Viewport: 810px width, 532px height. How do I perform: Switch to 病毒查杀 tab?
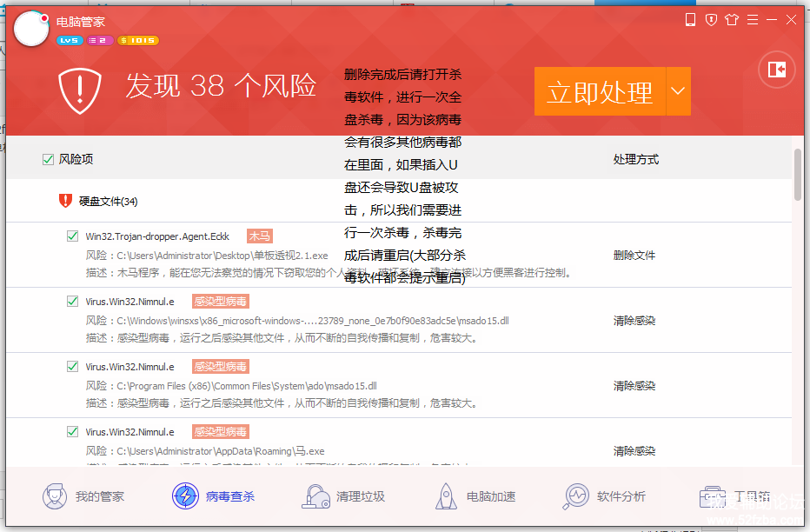point(213,496)
